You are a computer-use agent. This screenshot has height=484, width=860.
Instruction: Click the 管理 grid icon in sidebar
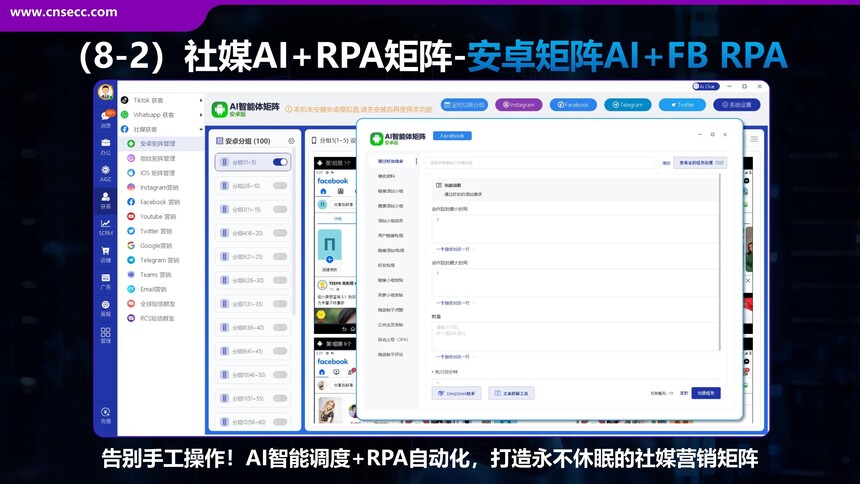point(106,334)
